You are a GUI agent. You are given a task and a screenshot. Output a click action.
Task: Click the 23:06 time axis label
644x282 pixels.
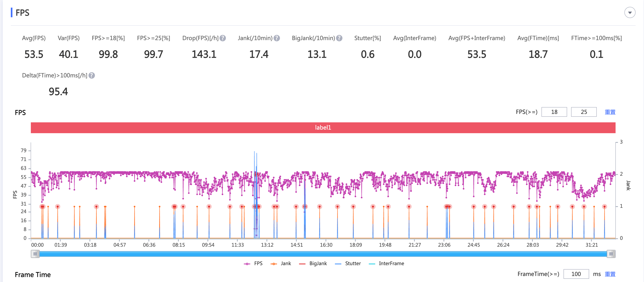[x=444, y=245]
